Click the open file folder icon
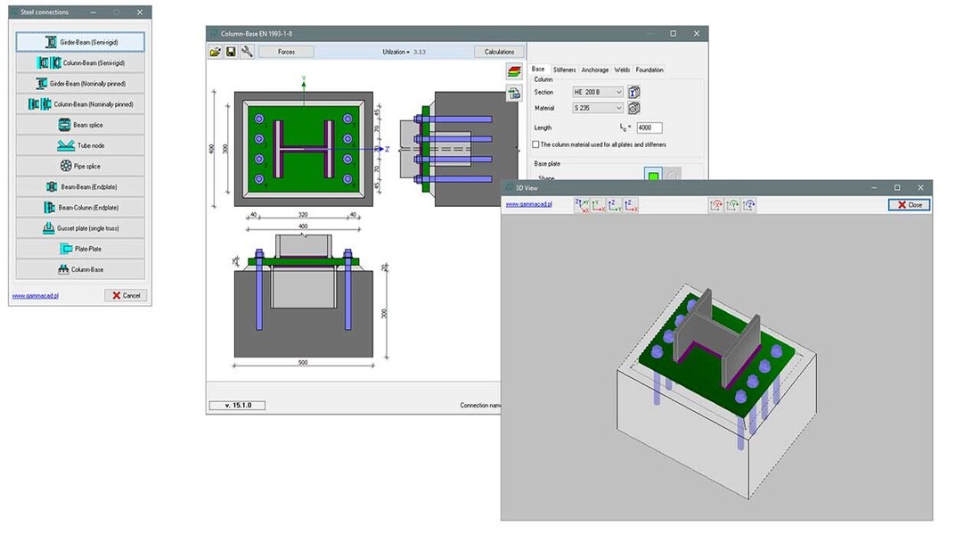This screenshot has width=980, height=551. click(215, 52)
